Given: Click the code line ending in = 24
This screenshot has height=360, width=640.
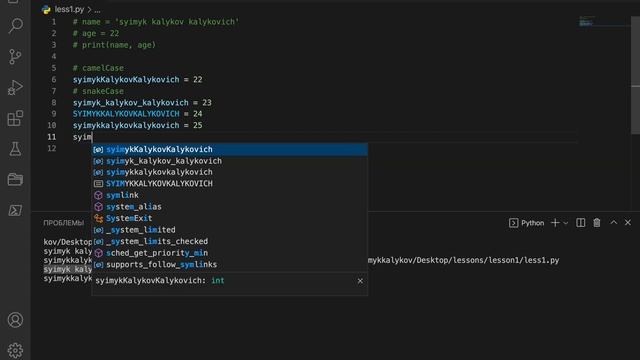Looking at the screenshot, I should [x=137, y=114].
